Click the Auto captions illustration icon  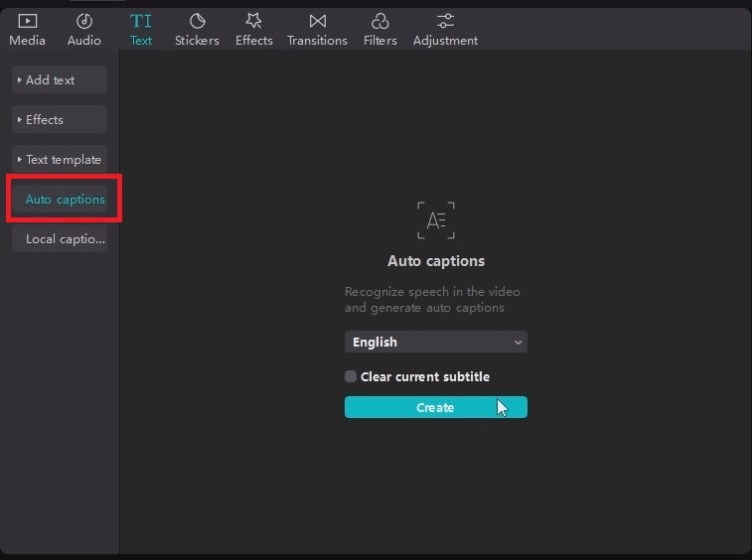pos(436,220)
